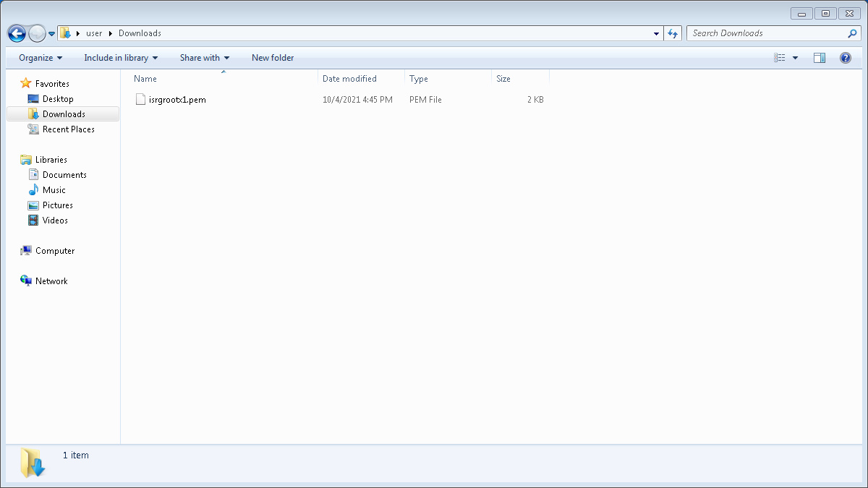The width and height of the screenshot is (868, 488).
Task: Select Downloads in the navigation pane
Action: pyautogui.click(x=64, y=114)
